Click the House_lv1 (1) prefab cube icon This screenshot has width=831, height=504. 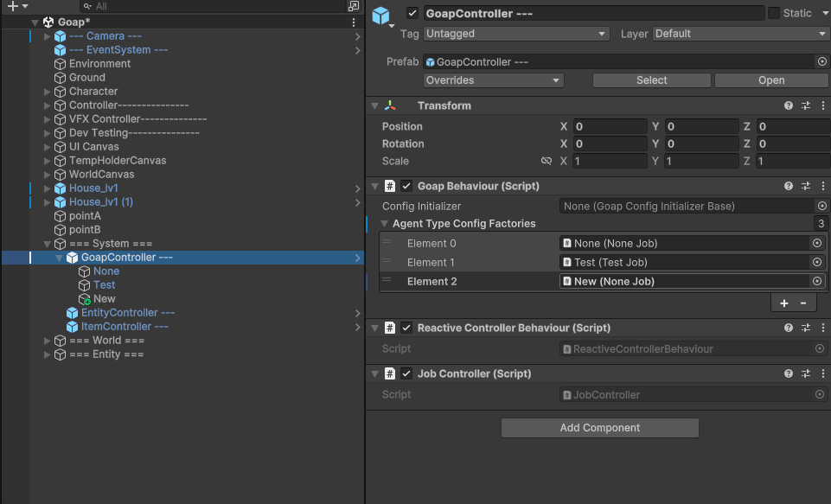[60, 202]
